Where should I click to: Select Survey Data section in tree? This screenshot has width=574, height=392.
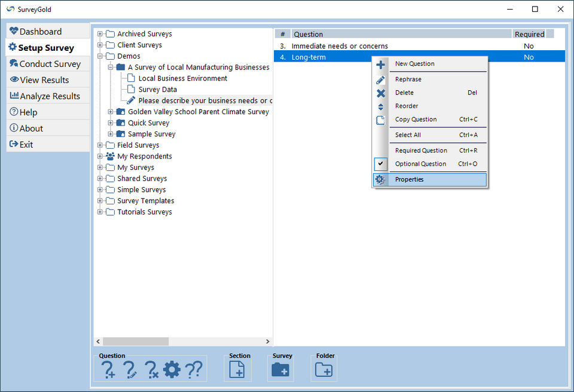tap(157, 89)
